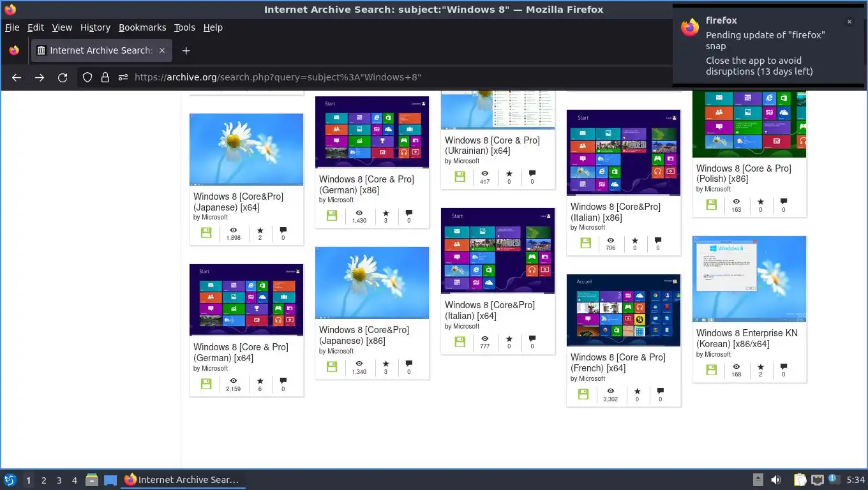Click the software floppy icon on French x64 card
This screenshot has width=868, height=490.
tap(583, 394)
